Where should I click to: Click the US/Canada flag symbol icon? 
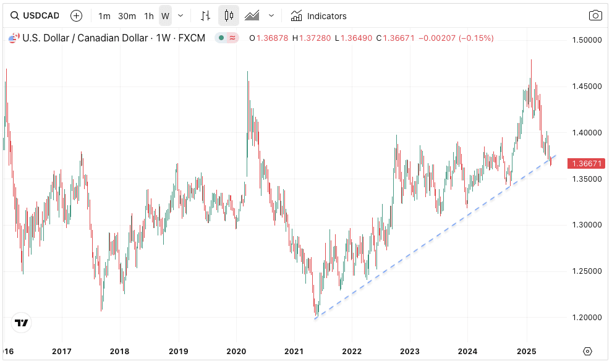(x=12, y=38)
